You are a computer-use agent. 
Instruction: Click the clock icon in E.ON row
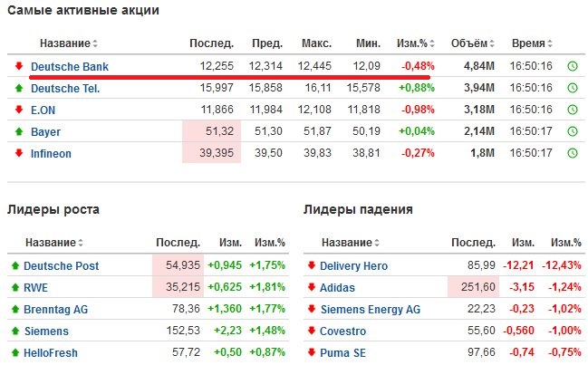(573, 110)
